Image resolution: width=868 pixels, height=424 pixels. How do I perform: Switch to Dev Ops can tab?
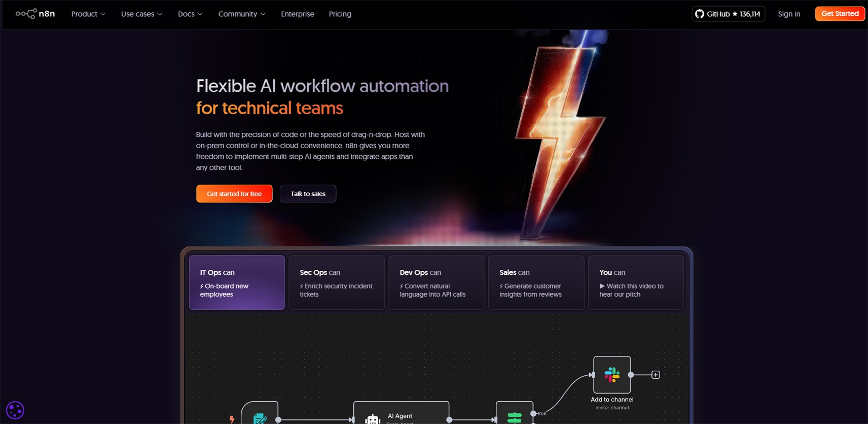(437, 282)
